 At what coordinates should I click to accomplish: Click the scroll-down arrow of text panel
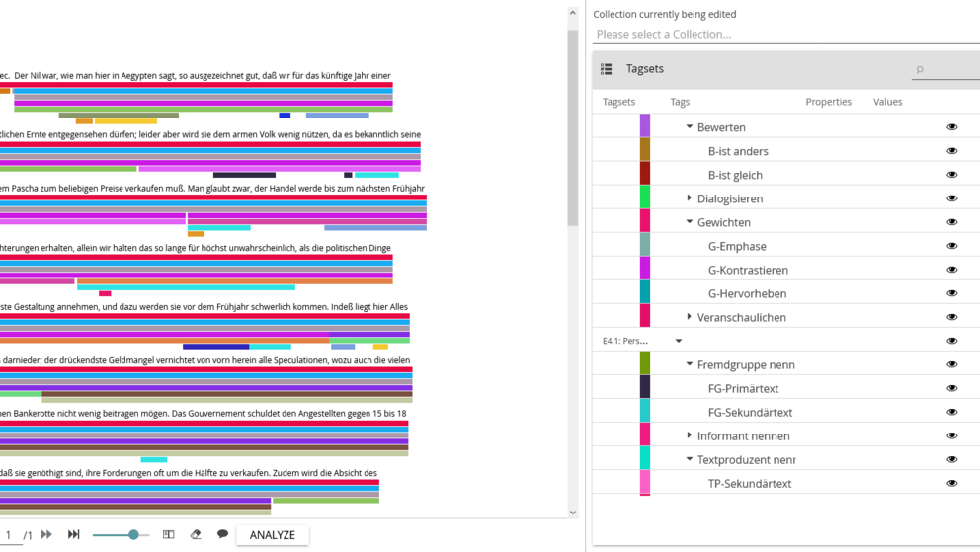point(573,513)
